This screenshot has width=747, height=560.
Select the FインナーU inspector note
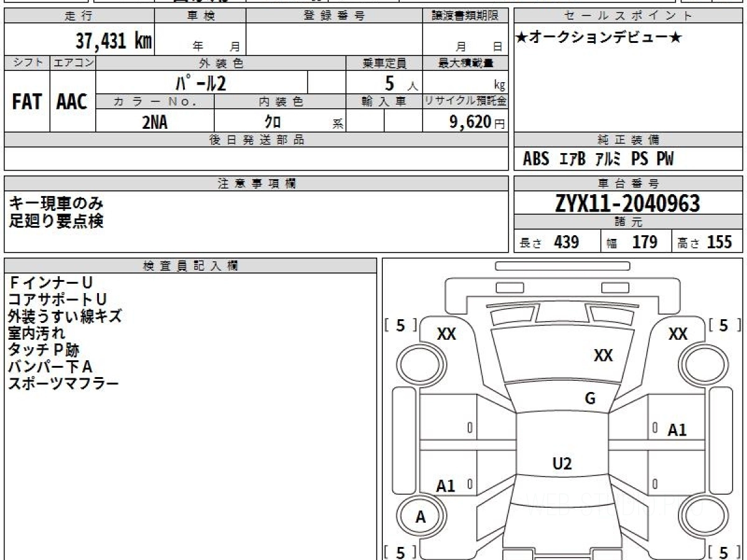pyautogui.click(x=51, y=283)
